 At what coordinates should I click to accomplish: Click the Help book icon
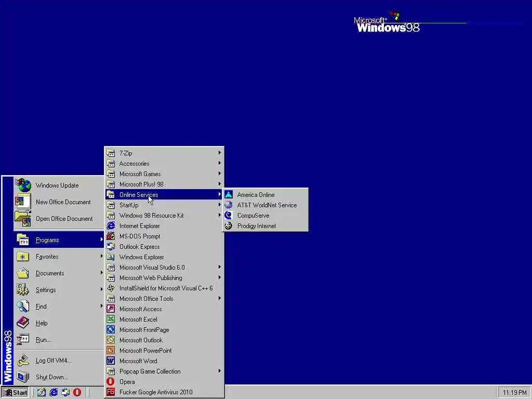[x=23, y=323]
